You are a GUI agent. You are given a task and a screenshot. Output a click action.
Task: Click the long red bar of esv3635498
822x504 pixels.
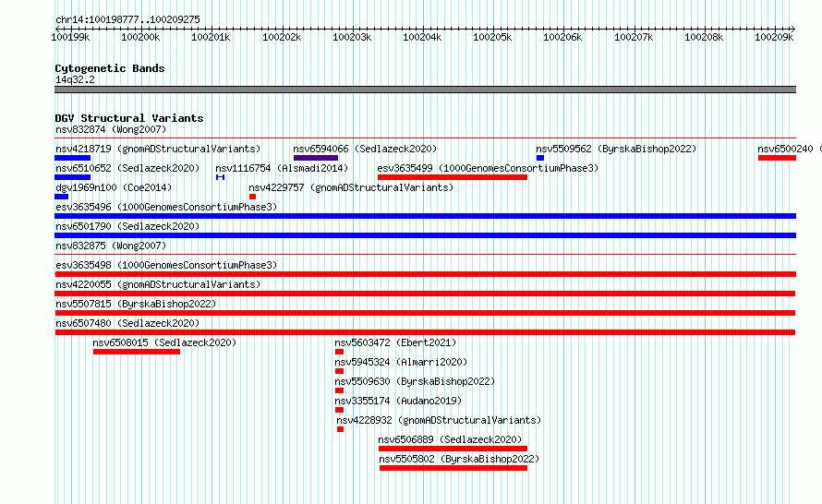pos(425,274)
